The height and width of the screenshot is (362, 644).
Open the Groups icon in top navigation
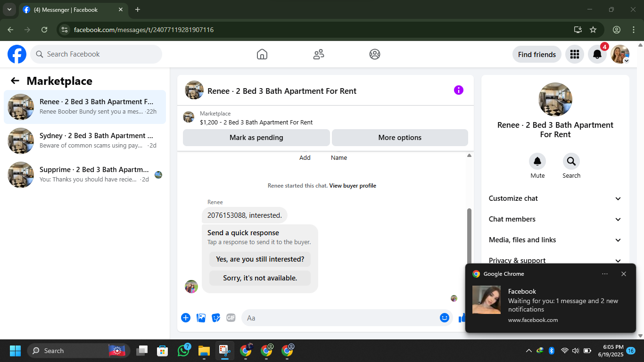pos(375,54)
